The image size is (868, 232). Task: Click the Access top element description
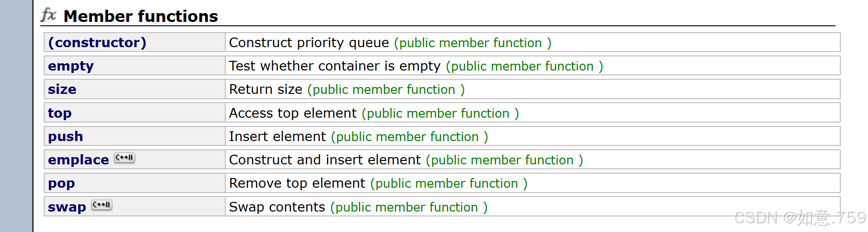click(x=293, y=113)
